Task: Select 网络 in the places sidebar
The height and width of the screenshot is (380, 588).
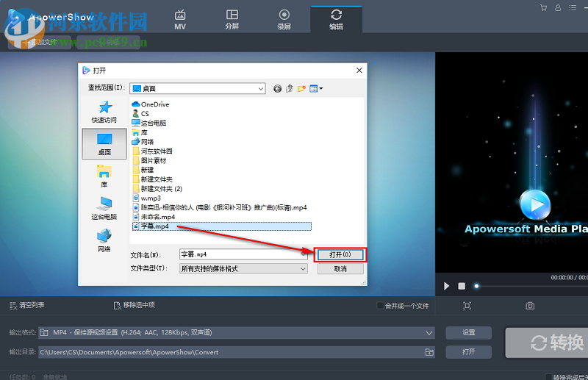Action: click(x=104, y=241)
